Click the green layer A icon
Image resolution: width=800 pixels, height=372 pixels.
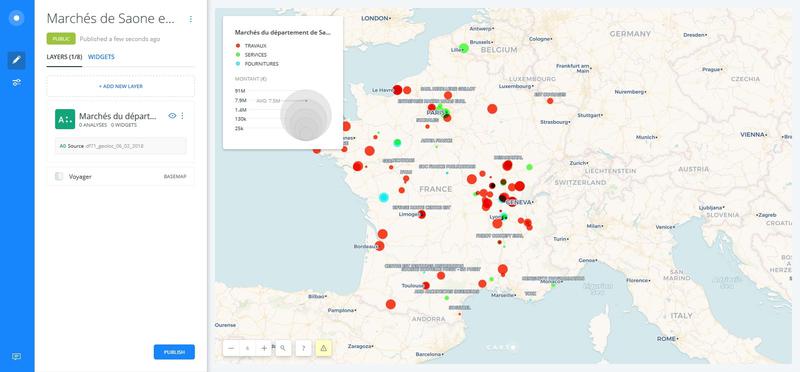coord(65,119)
